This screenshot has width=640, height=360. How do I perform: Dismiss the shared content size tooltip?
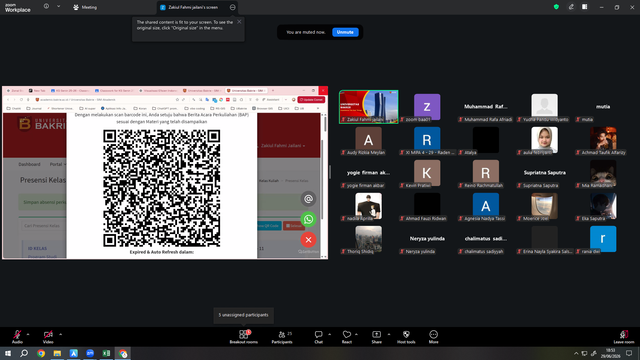coord(239,22)
